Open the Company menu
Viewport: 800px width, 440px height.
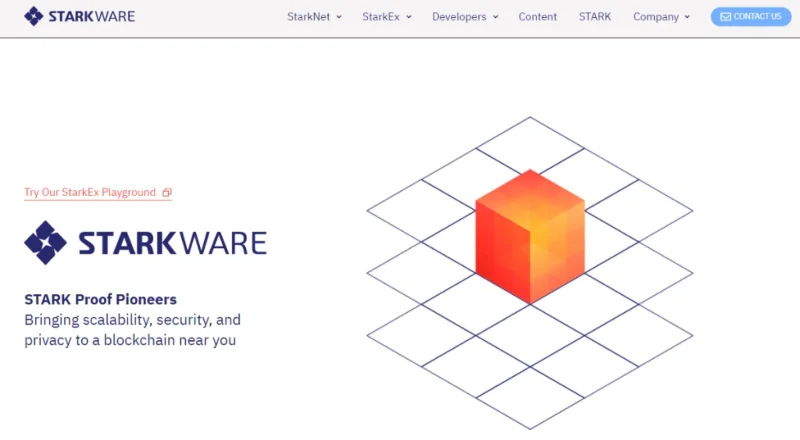656,17
